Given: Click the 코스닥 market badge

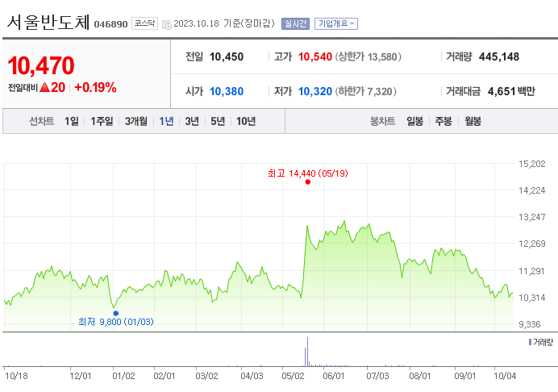Looking at the screenshot, I should pyautogui.click(x=144, y=23).
